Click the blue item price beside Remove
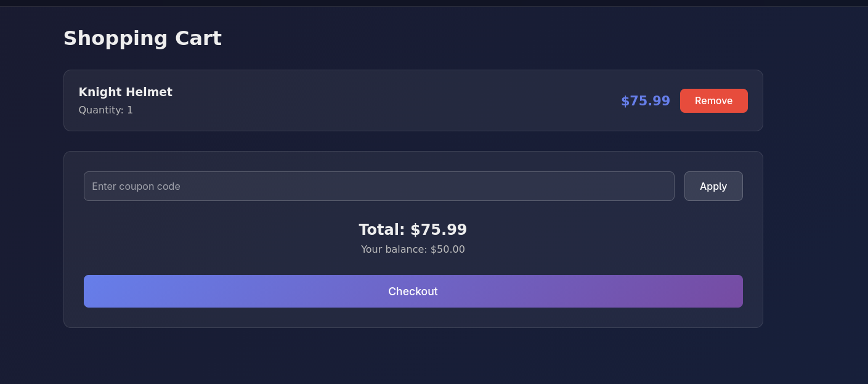This screenshot has width=868, height=384. click(645, 101)
